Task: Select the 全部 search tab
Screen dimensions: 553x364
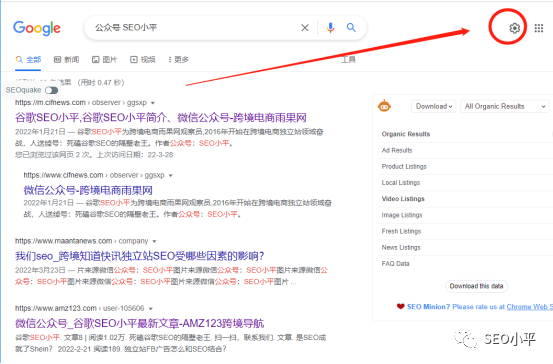Action: 29,60
